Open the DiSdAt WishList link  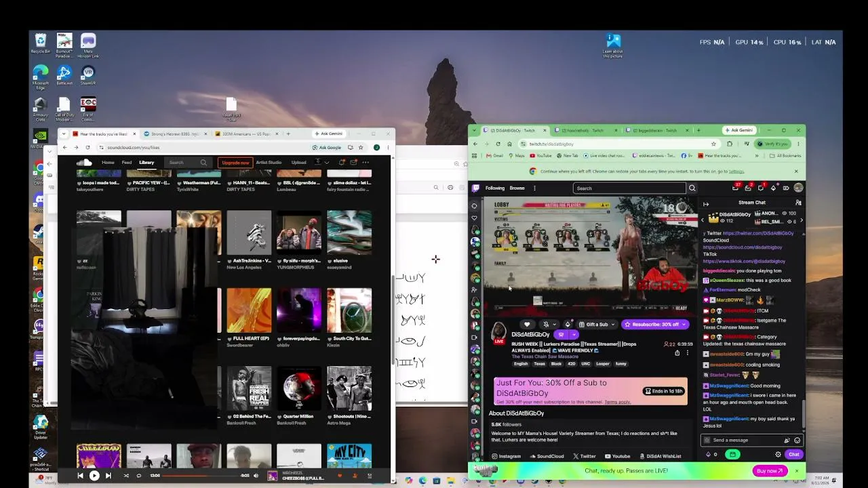click(659, 456)
